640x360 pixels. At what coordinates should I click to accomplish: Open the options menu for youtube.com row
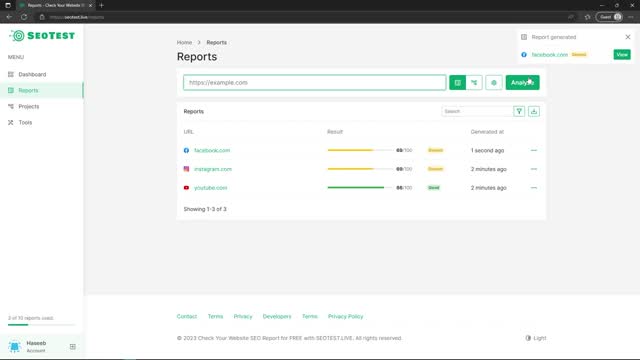(x=533, y=188)
